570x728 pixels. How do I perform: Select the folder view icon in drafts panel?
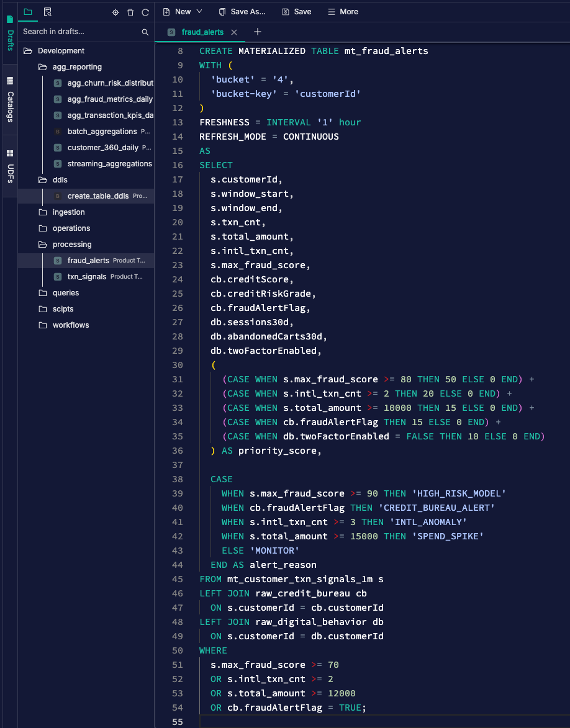[28, 12]
